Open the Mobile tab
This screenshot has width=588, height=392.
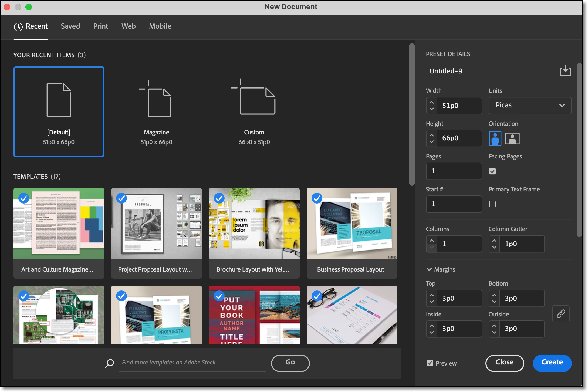160,26
